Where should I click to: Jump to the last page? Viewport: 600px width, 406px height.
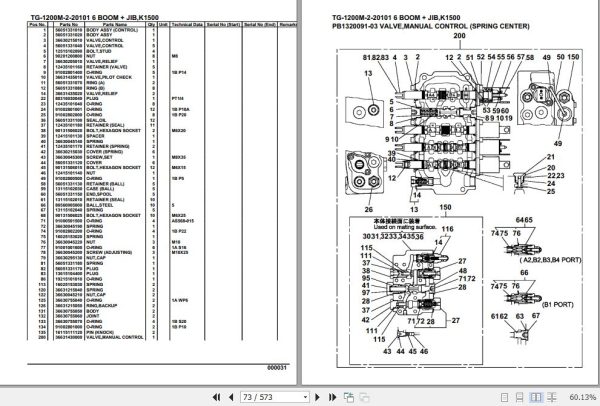tap(332, 397)
